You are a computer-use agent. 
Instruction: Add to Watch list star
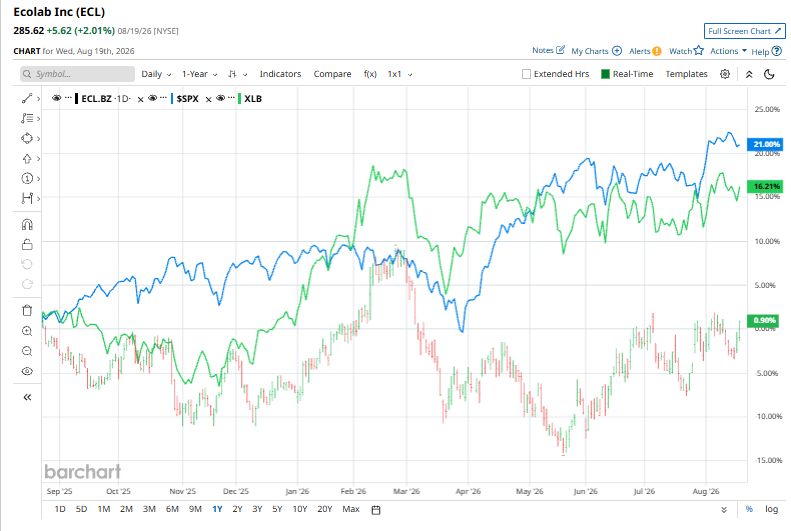point(686,50)
